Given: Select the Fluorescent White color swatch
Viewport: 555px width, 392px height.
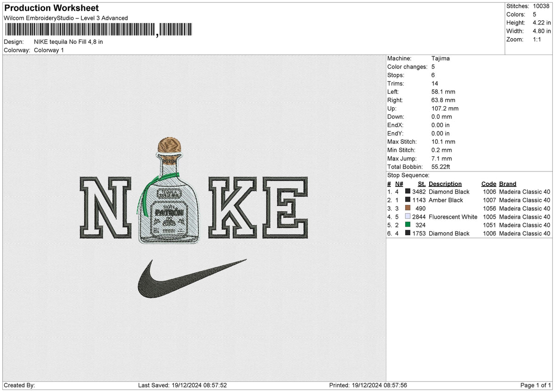Looking at the screenshot, I should (407, 216).
